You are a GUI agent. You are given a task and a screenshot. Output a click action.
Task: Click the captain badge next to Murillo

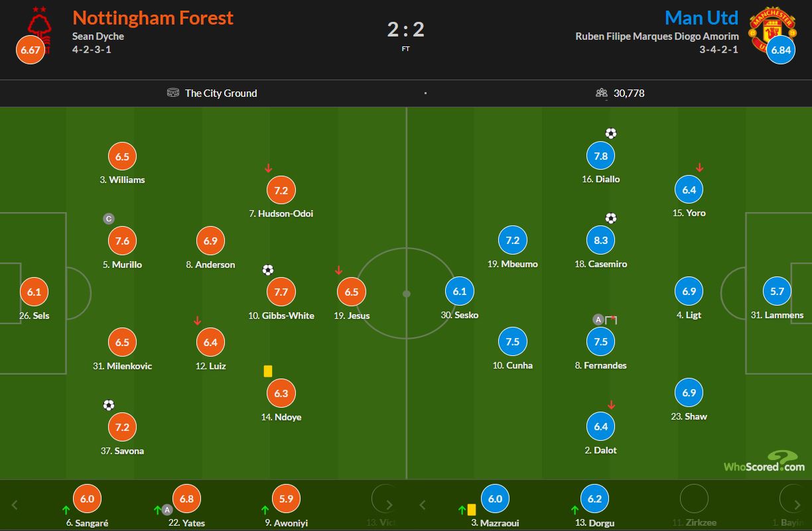109,219
